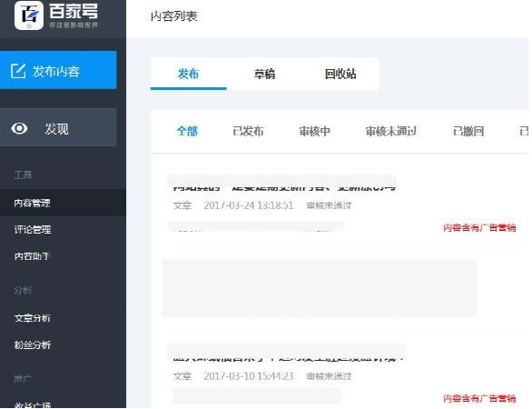The image size is (532, 409).
Task: Filter list by 已撤回
Action: point(468,131)
